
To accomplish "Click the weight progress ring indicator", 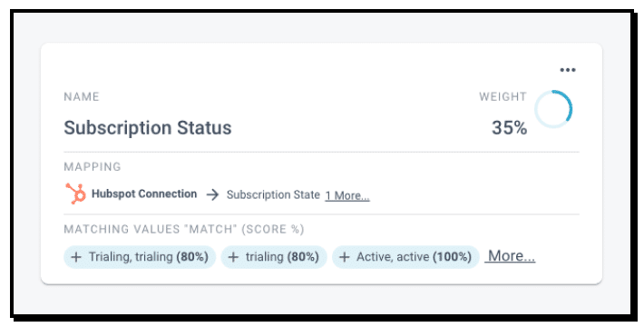I will click(x=553, y=109).
